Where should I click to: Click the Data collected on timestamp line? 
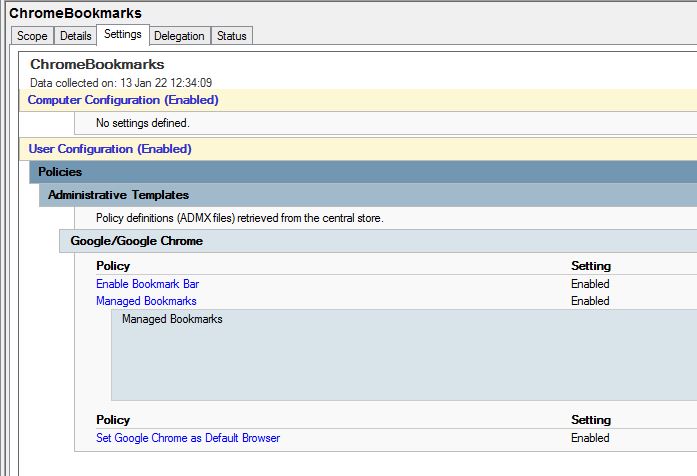(x=121, y=83)
